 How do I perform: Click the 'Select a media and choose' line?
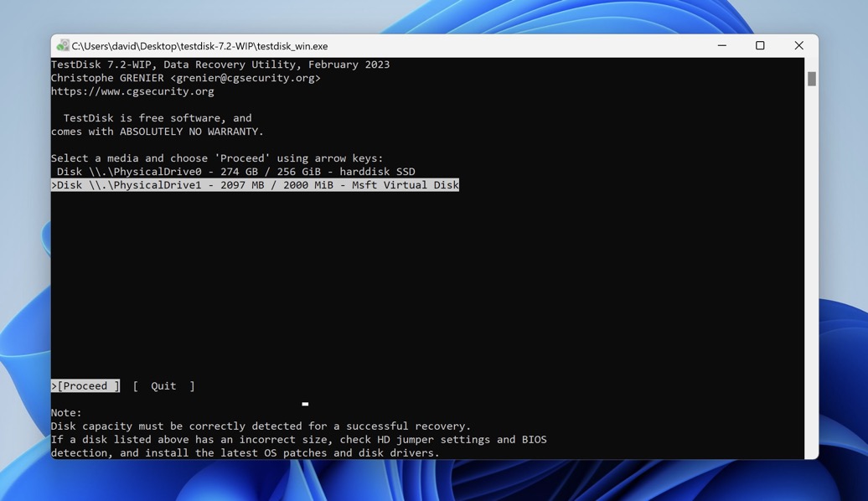click(217, 158)
